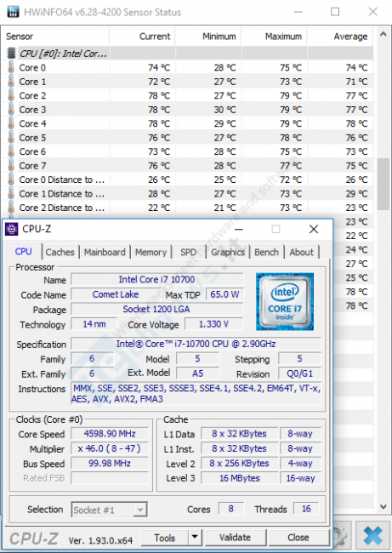Switch to the Bench tab

266,252
